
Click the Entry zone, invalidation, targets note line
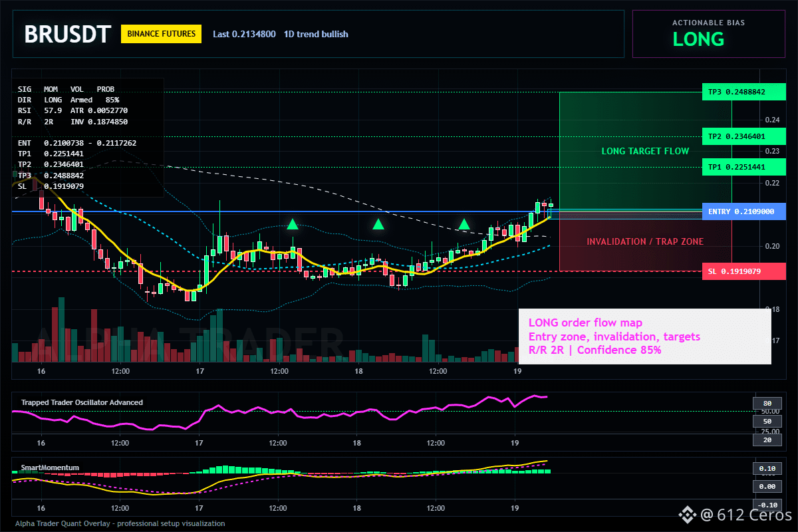coord(614,336)
